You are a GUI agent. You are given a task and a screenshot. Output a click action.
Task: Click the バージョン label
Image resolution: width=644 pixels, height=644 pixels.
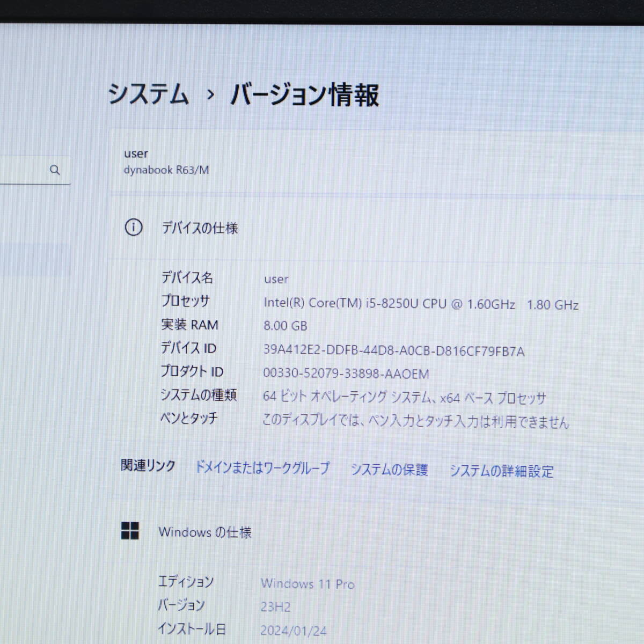181,605
